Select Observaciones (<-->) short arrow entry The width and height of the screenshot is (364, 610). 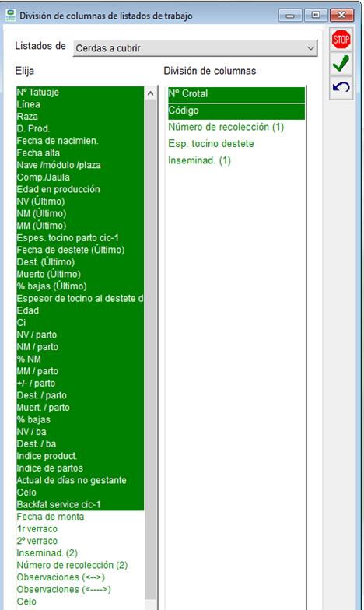click(x=80, y=577)
